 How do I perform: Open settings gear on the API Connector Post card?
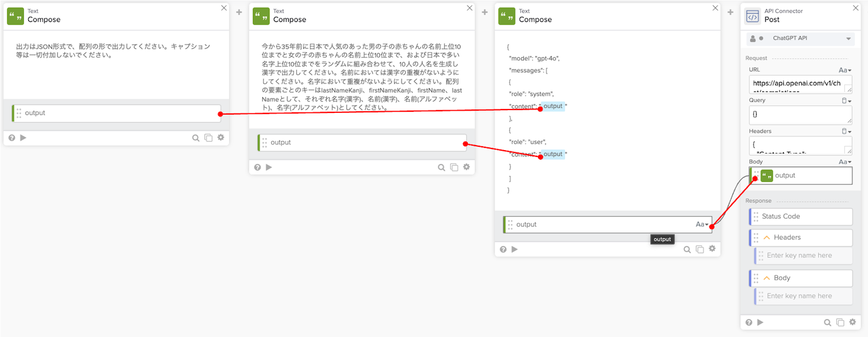click(x=852, y=322)
